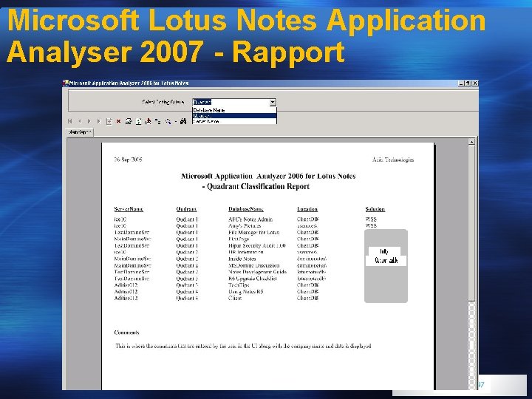Select Hipar Security Alert 10.0 entry
This screenshot has width=532, height=399.
257,245
